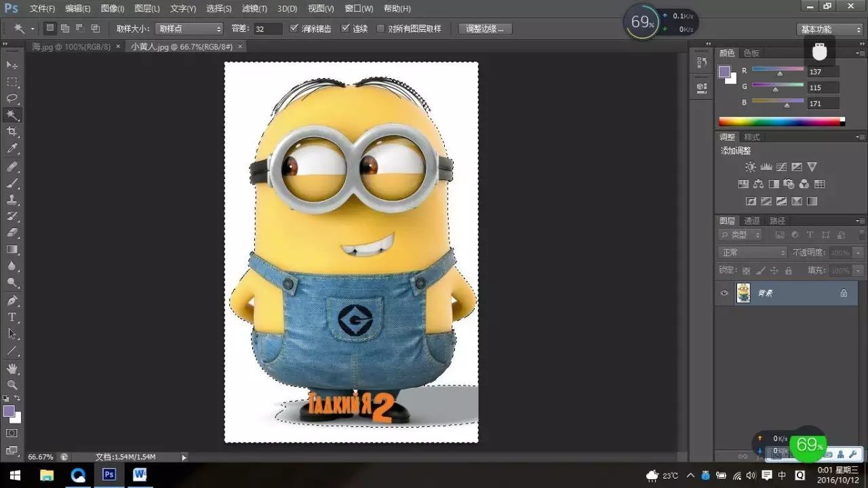Screen dimensions: 868x488
Task: Add a Color Balance adjustment
Action: click(758, 184)
